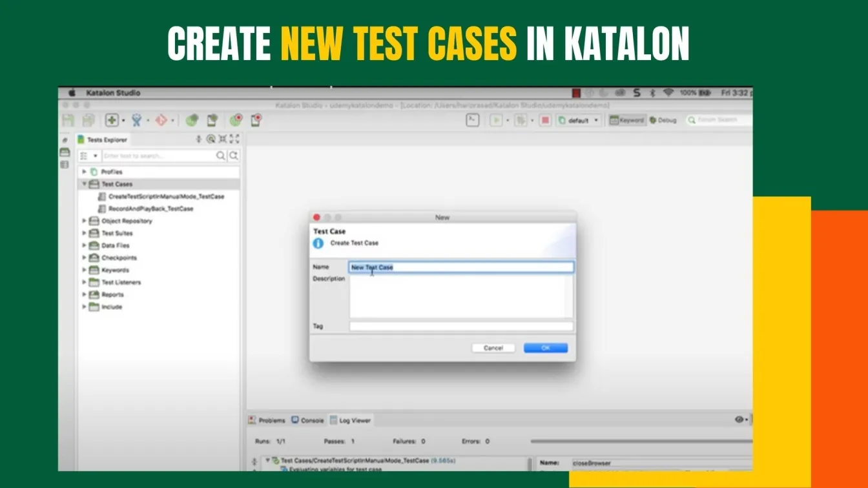Click the Spy Web globe icon
This screenshot has width=868, height=488.
[192, 120]
